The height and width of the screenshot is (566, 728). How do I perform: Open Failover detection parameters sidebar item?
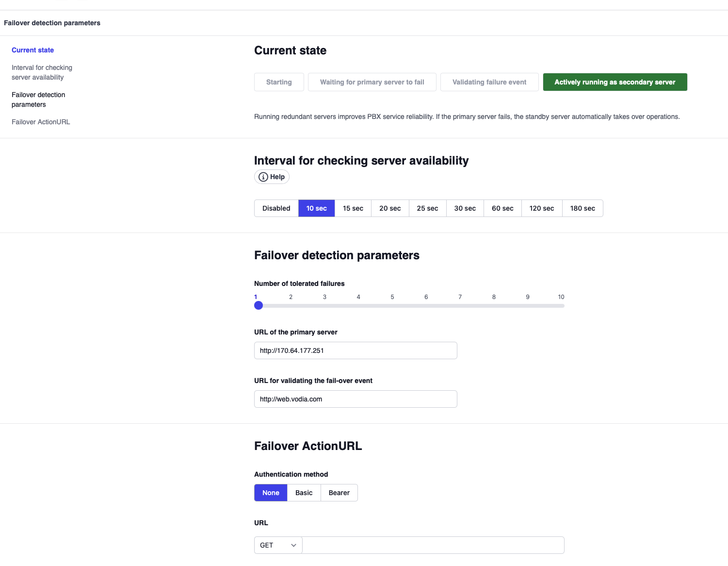[38, 100]
